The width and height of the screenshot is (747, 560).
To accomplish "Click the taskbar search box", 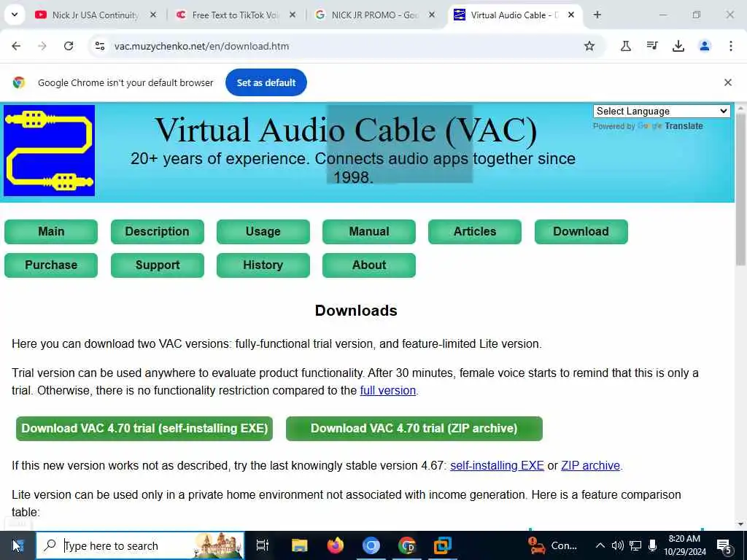I will tap(140, 545).
